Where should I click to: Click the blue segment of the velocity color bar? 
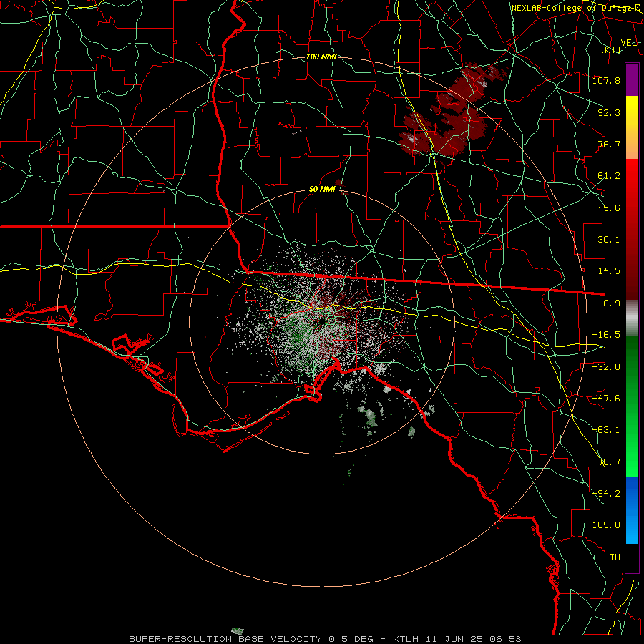click(x=632, y=510)
